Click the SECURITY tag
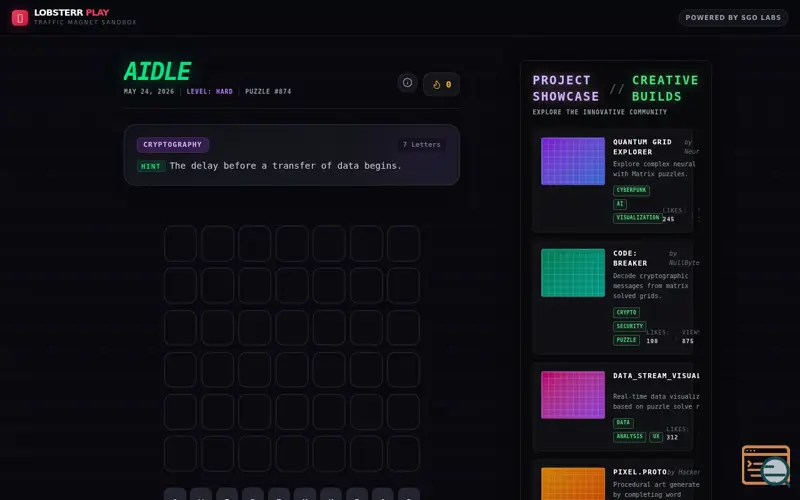 tap(630, 326)
